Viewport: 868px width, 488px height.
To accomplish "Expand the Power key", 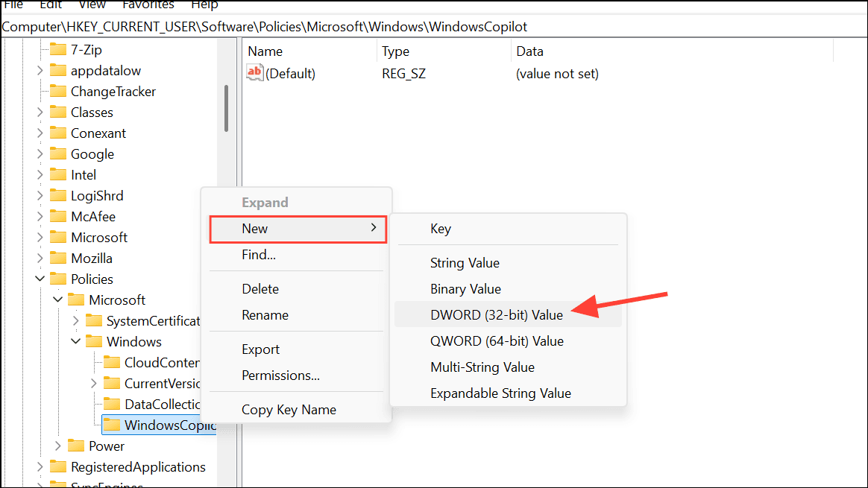I will tap(57, 446).
